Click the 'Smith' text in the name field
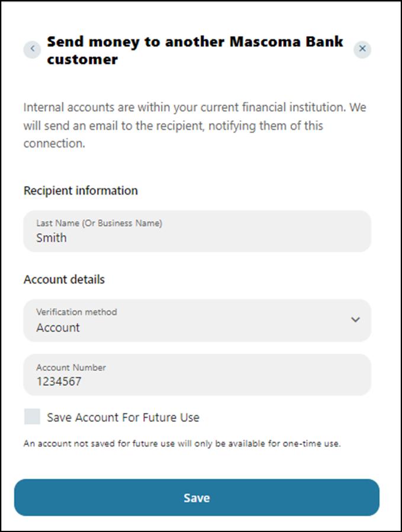The height and width of the screenshot is (532, 402). pyautogui.click(x=52, y=238)
